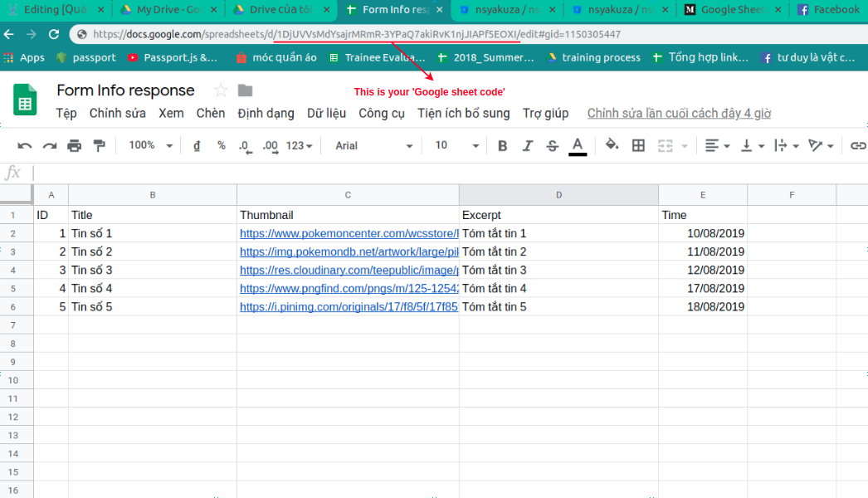Viewport: 868px width, 498px height.
Task: Redo the last action
Action: [50, 146]
